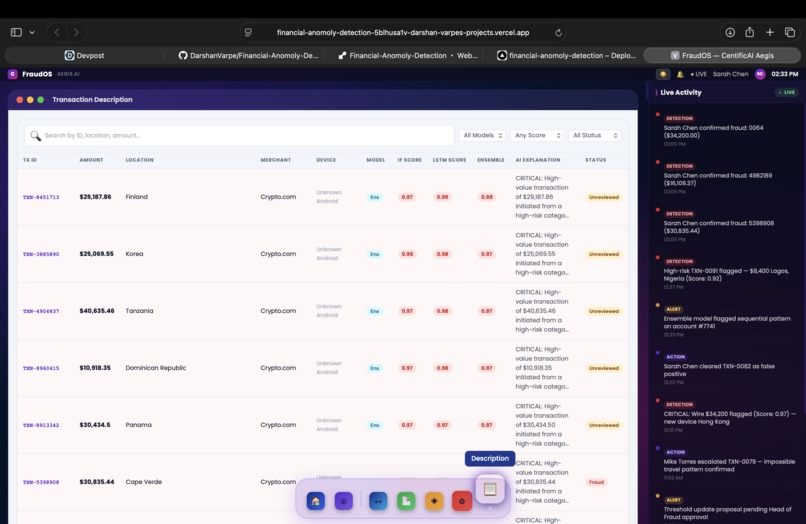Switch to Financial-Anomaly-Detection Web tab
806x524 pixels.
pos(408,56)
